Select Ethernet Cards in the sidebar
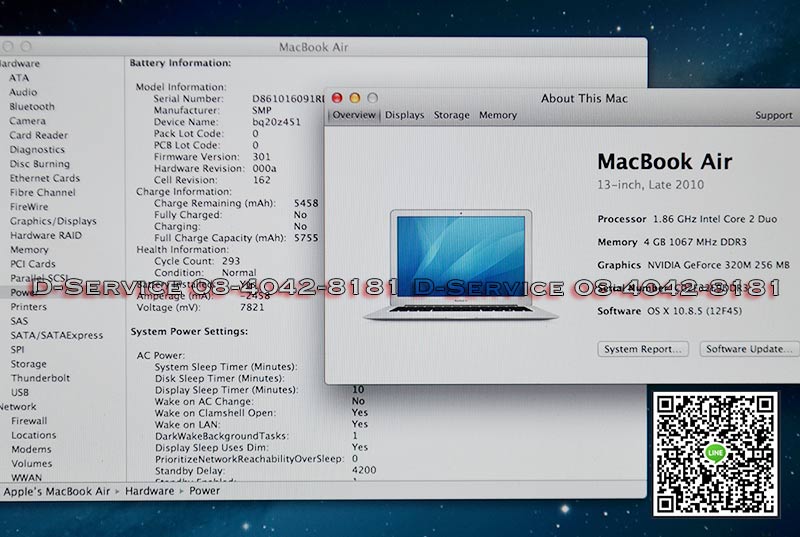 (x=45, y=178)
